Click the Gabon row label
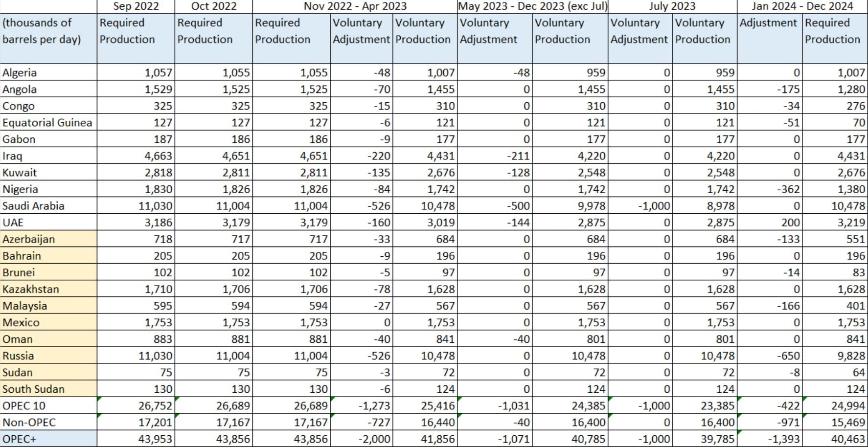Screen dimensions: 868x447 coord(48,139)
